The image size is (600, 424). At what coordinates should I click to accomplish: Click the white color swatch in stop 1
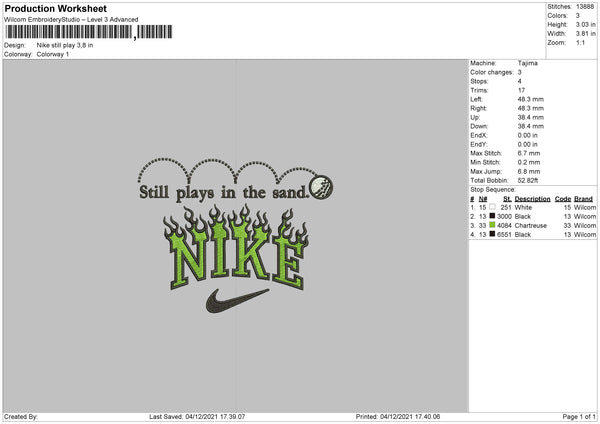(492, 207)
